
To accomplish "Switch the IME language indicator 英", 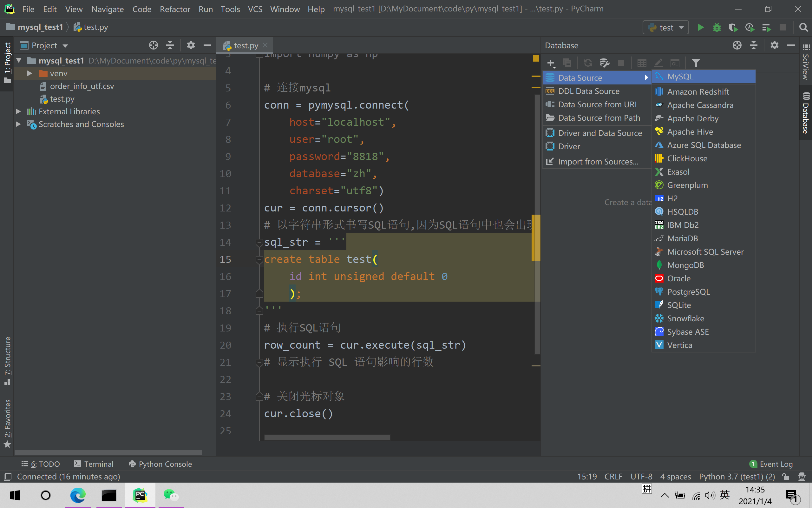I will [x=724, y=495].
